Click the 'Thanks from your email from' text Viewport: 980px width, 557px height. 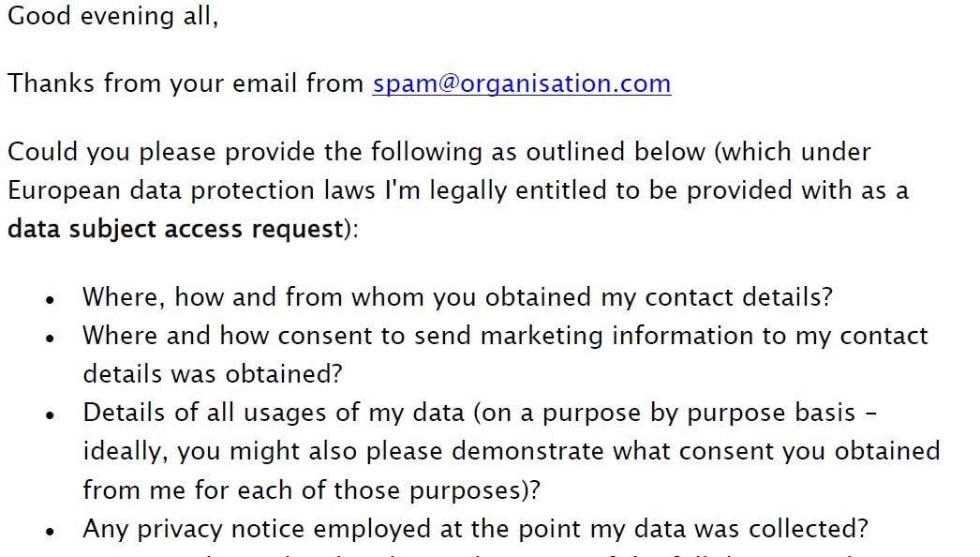click(185, 83)
